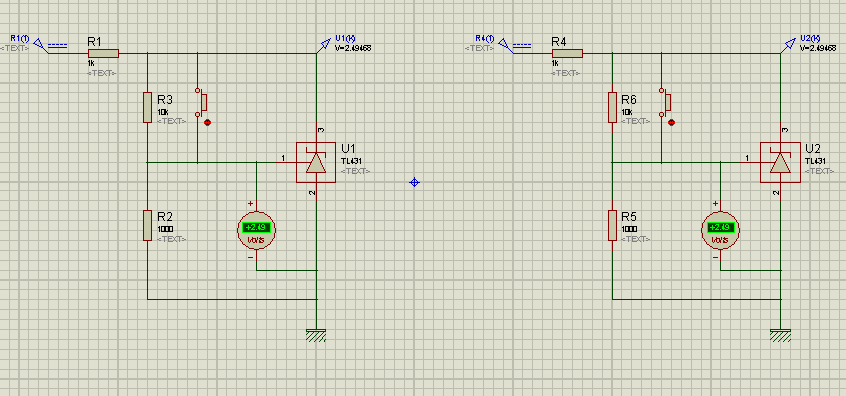Click the U1(K) voltage probe
This screenshot has height=396, width=846.
[x=323, y=46]
